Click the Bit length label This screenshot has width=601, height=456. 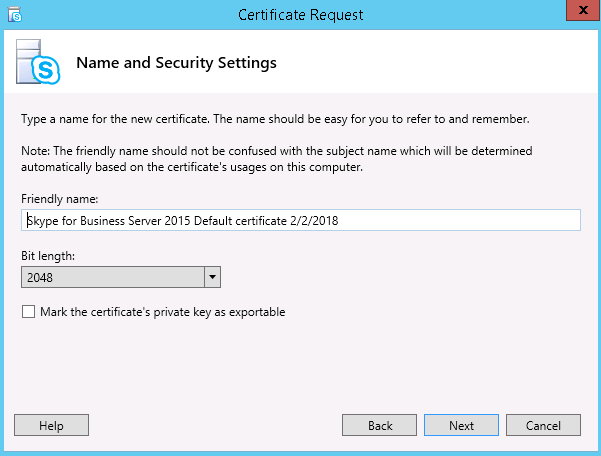pyautogui.click(x=48, y=256)
